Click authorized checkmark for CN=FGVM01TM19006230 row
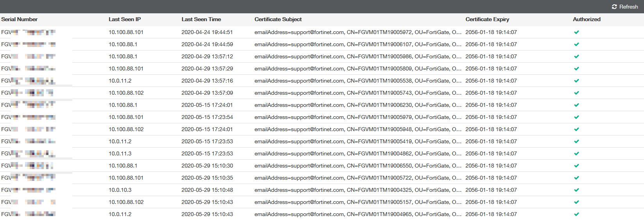Viewport: 644px width, 220px height. (x=576, y=105)
